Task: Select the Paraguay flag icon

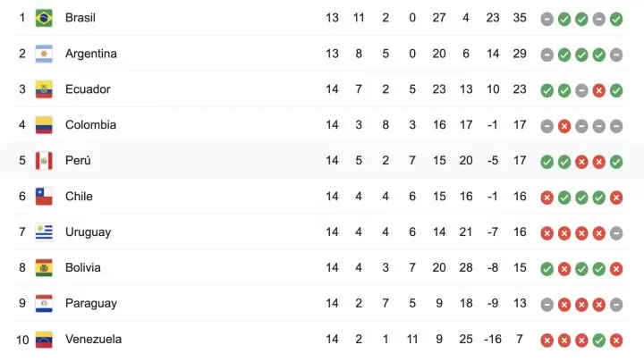Action: coord(44,304)
